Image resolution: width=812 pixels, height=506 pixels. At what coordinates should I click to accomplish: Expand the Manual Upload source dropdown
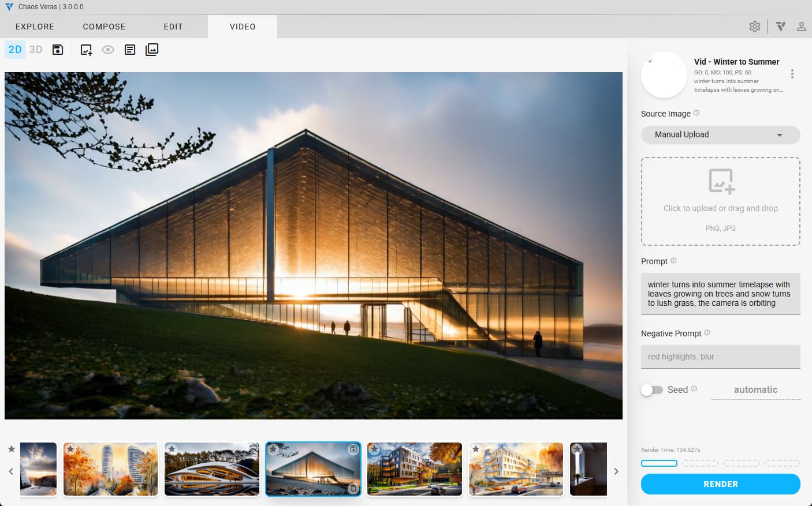(720, 135)
